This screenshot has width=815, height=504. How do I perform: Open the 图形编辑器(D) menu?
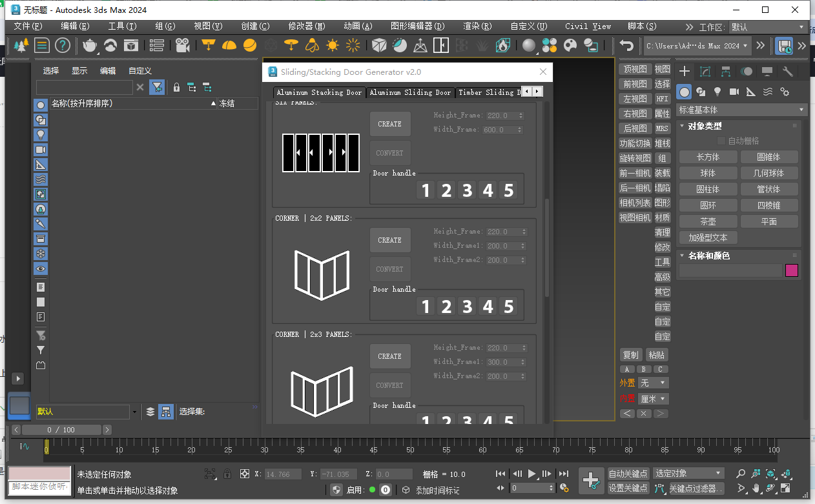point(418,26)
